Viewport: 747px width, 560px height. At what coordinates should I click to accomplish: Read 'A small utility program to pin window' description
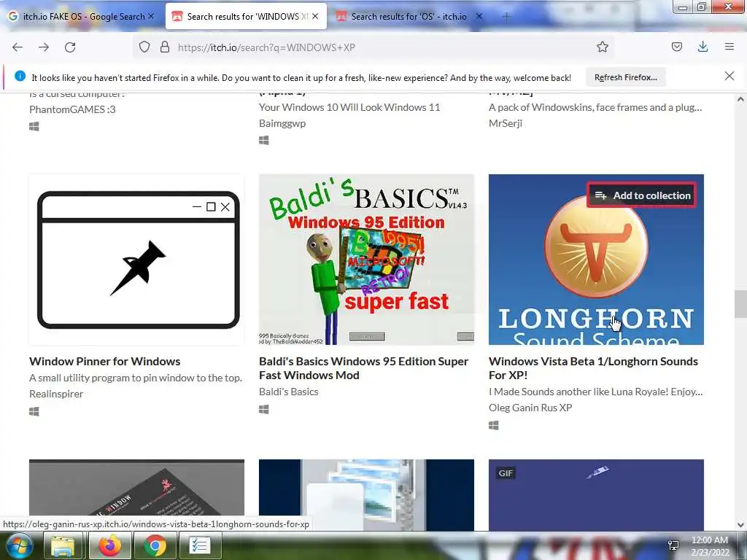tap(135, 378)
